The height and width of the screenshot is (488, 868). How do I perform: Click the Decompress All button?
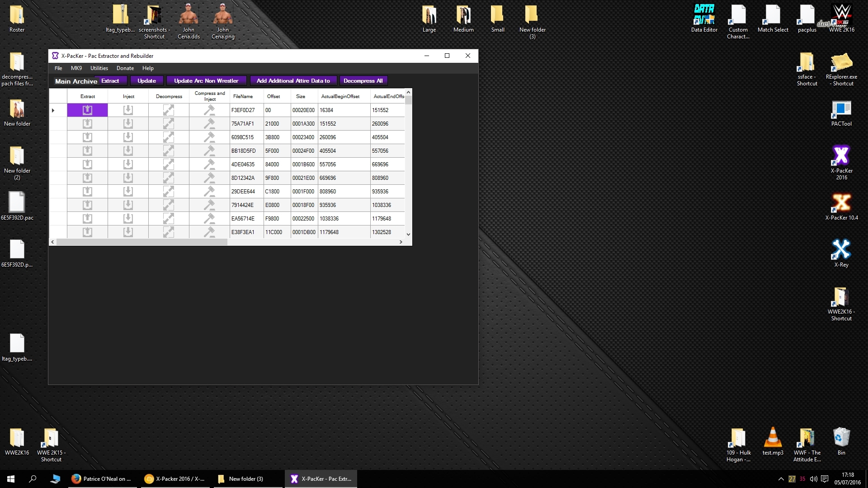click(363, 81)
